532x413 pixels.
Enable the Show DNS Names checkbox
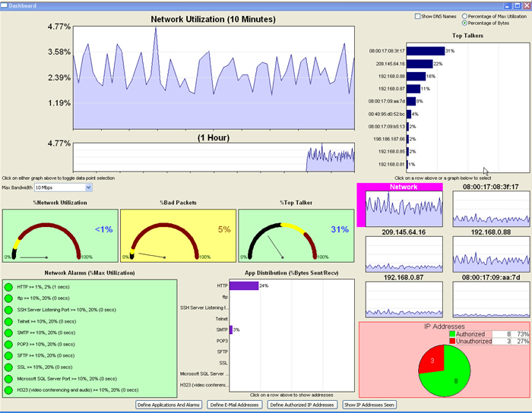click(417, 17)
